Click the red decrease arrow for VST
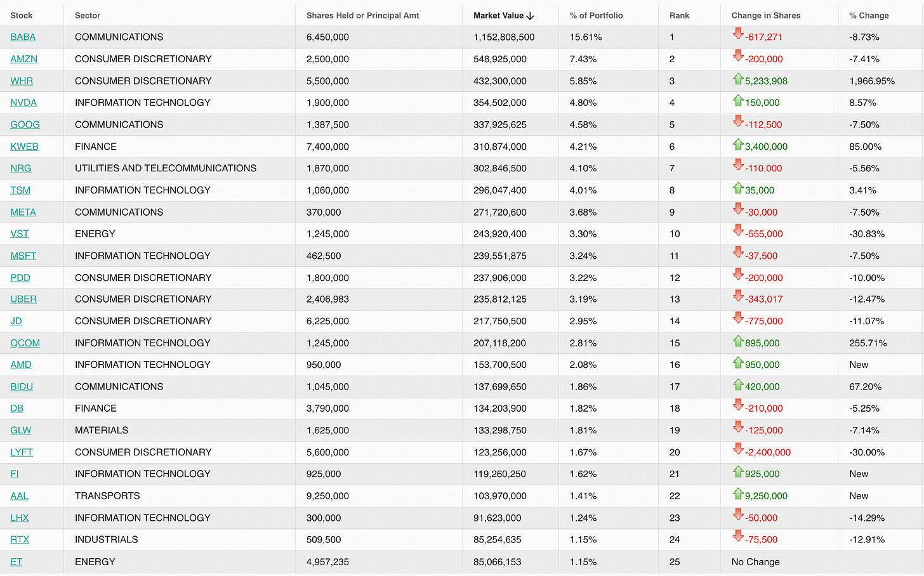This screenshot has width=924, height=576. pyautogui.click(x=737, y=231)
